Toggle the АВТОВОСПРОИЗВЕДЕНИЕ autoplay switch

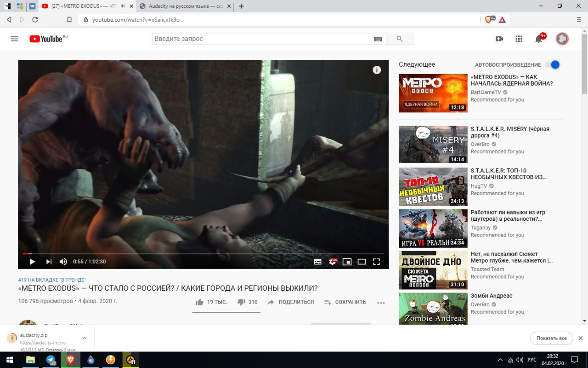click(553, 65)
